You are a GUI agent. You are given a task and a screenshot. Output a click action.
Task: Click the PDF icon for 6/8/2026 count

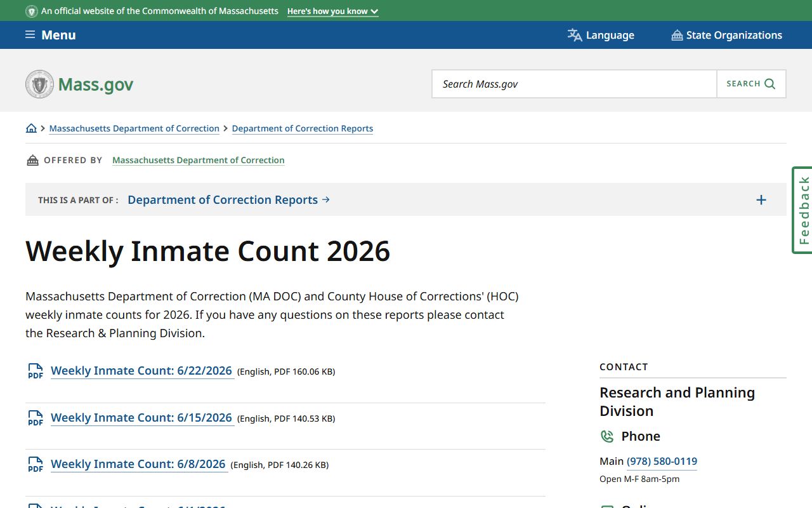click(x=36, y=464)
